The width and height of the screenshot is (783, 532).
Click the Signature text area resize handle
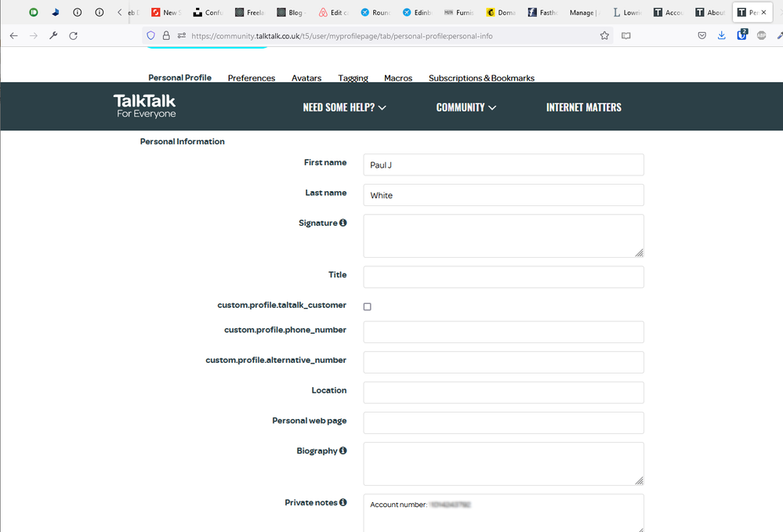pyautogui.click(x=640, y=253)
